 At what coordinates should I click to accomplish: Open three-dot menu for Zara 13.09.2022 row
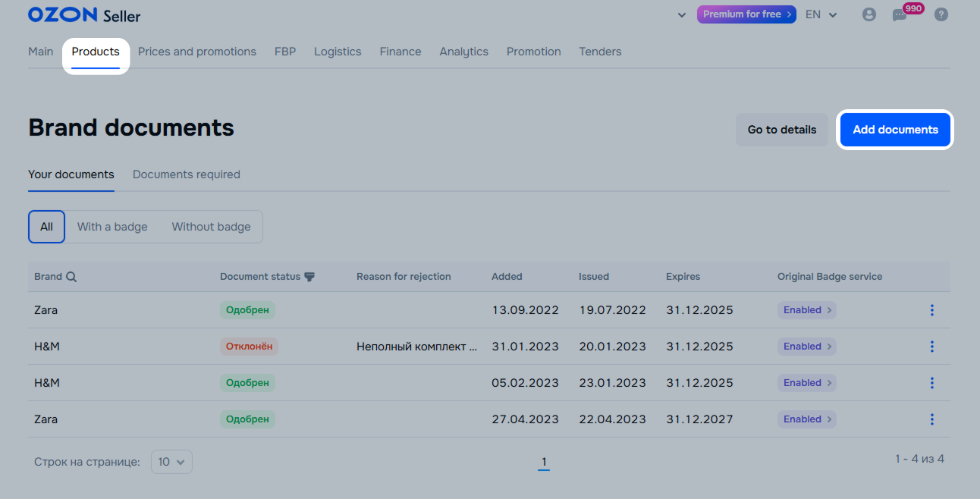pos(931,310)
